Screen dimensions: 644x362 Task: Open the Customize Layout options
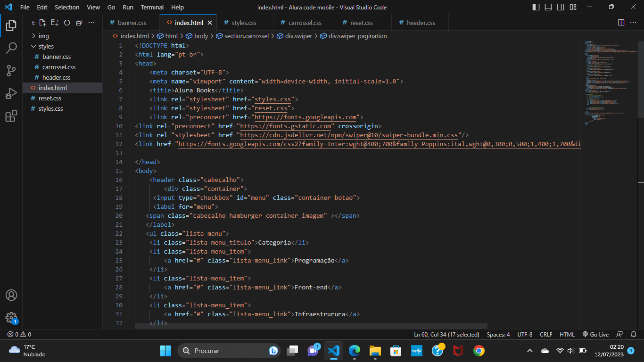(573, 7)
